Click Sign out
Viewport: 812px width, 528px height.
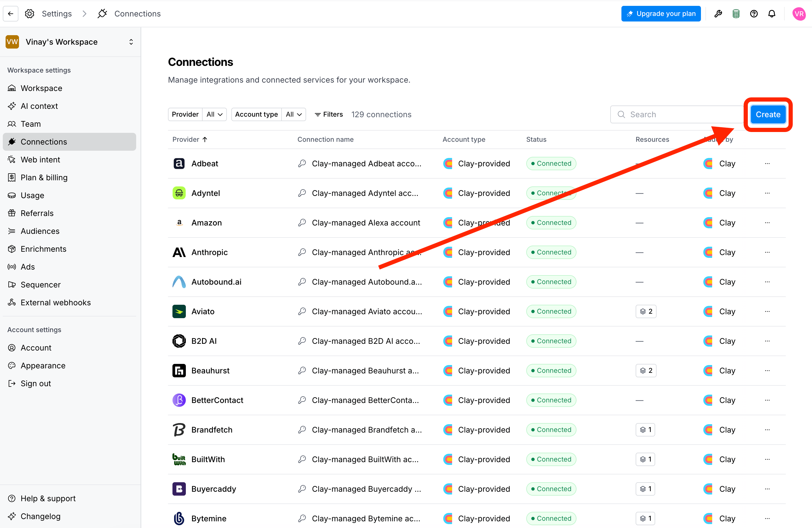click(69, 384)
